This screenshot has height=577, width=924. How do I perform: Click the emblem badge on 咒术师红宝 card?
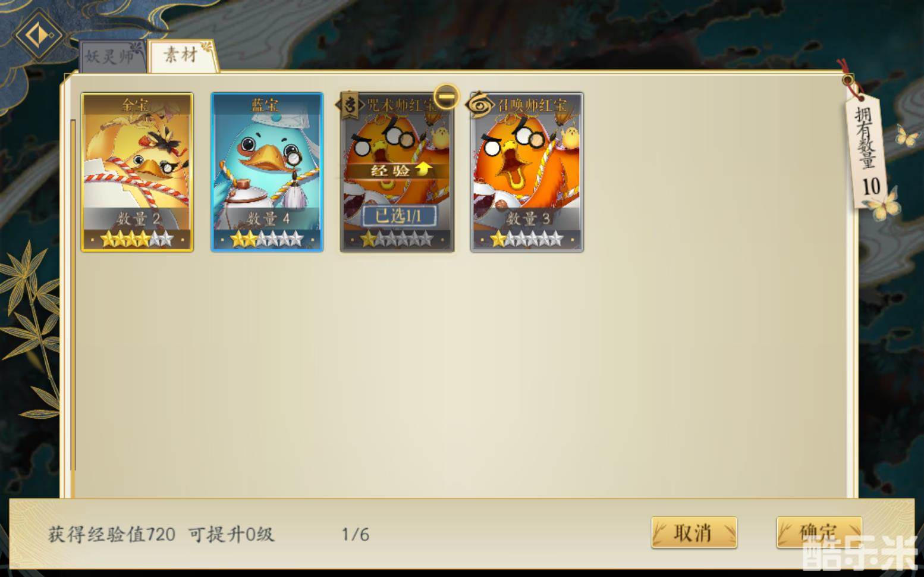point(349,106)
